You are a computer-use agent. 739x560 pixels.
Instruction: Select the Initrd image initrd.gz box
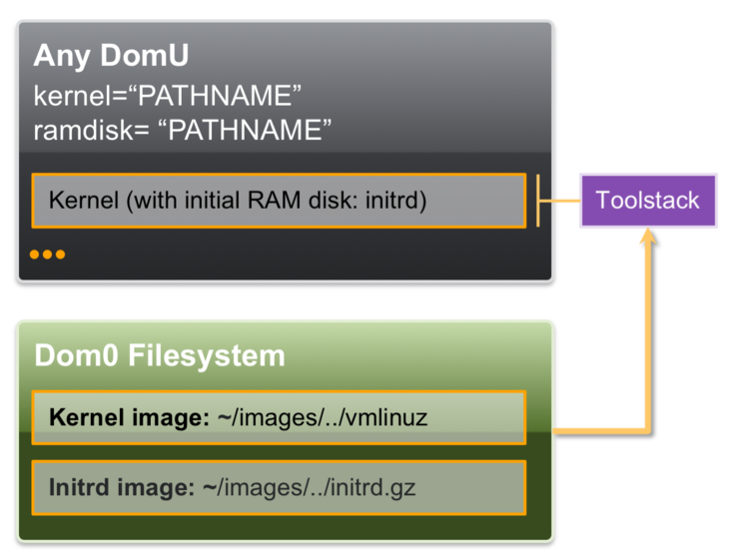tap(278, 488)
